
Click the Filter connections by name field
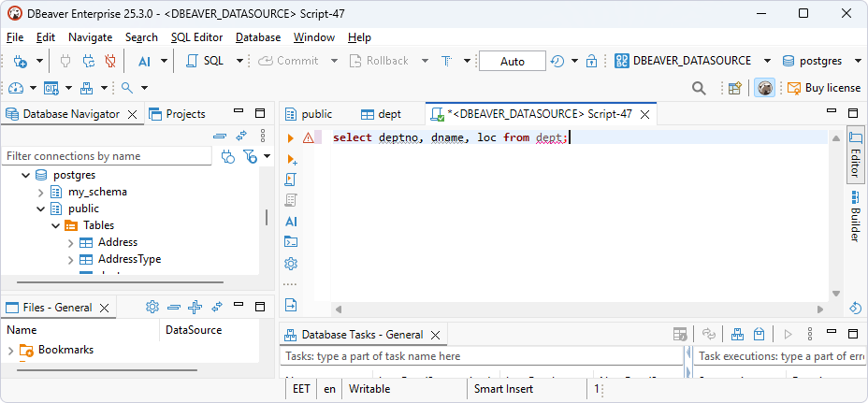point(107,156)
